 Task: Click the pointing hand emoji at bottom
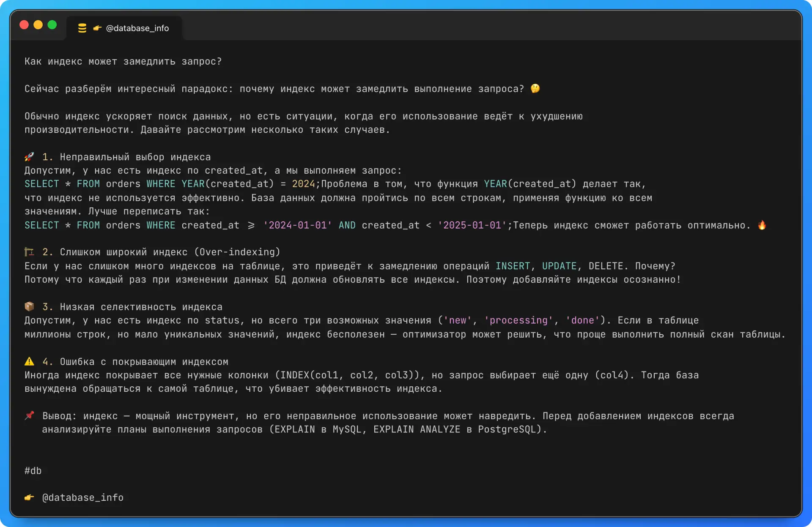(29, 497)
